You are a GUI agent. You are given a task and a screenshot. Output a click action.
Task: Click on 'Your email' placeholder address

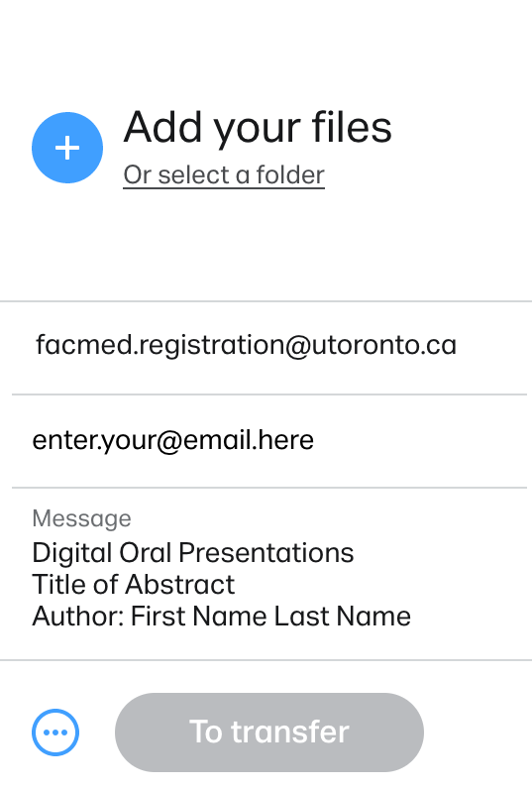point(173,441)
